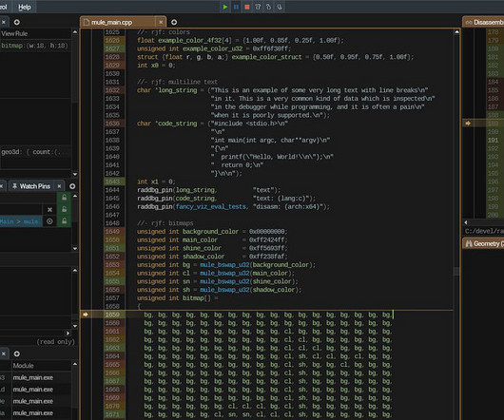Stop the process with the red square
504x420 pixels.
247,7
